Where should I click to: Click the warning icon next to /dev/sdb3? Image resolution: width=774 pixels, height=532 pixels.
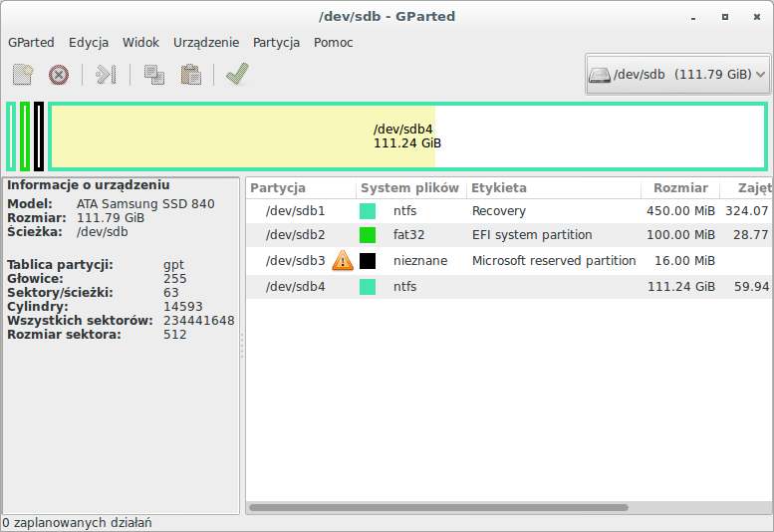(343, 261)
